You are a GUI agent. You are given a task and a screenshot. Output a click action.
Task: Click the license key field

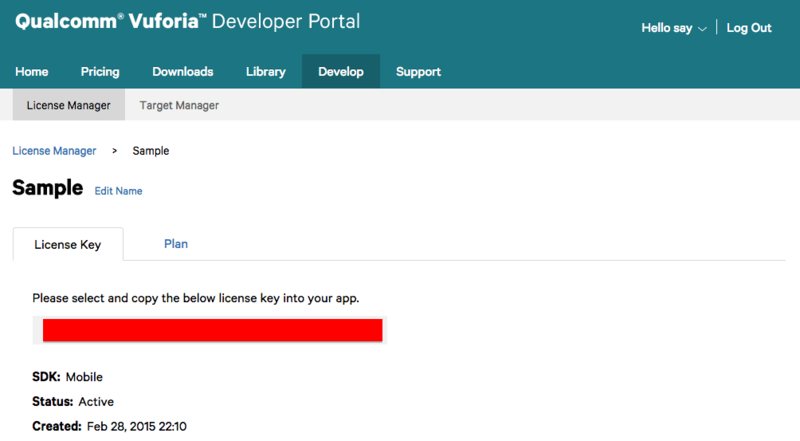[x=210, y=330]
